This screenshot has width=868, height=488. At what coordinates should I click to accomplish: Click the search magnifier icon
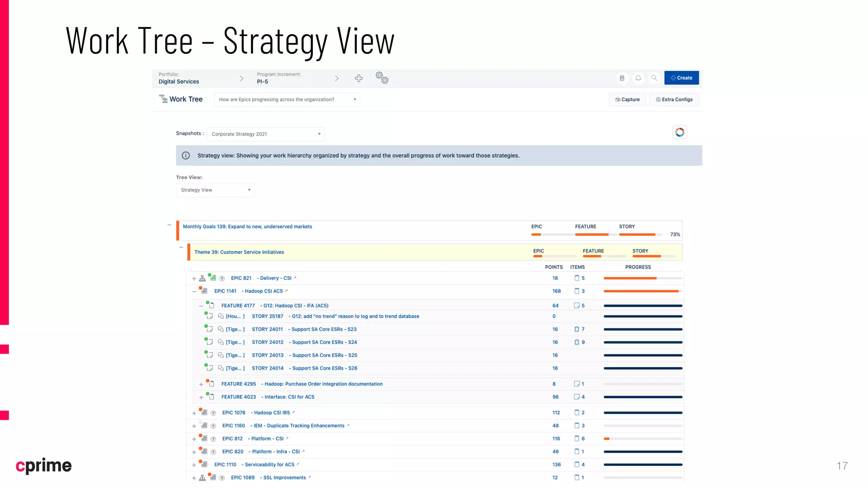coord(654,78)
